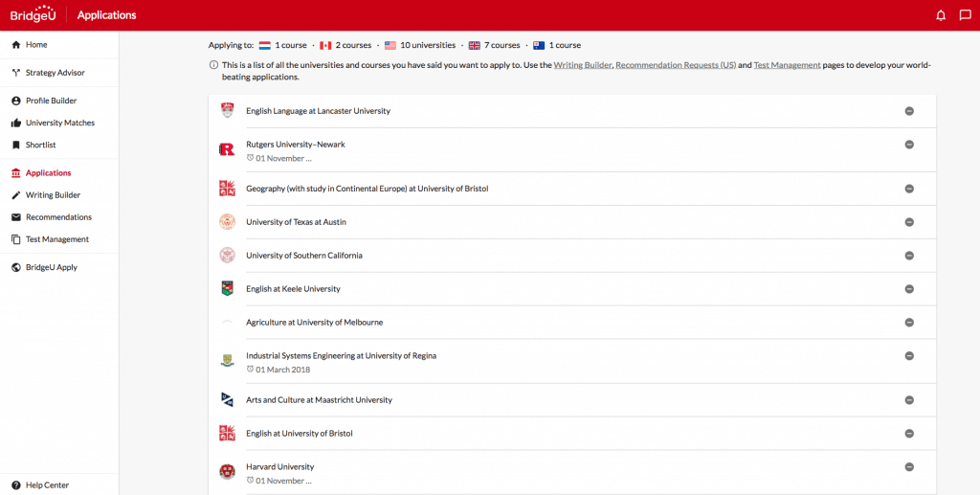Remove English at University of Bristol
Screen dimensions: 980x495
click(x=909, y=434)
